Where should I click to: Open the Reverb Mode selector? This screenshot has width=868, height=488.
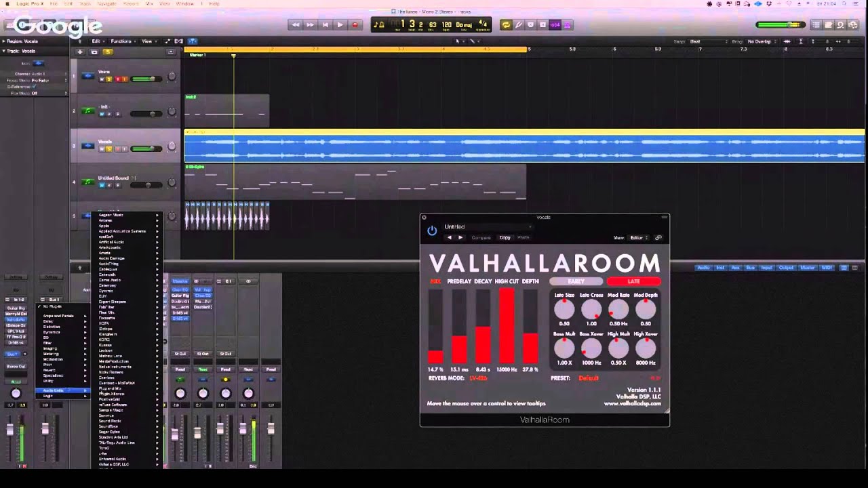478,378
